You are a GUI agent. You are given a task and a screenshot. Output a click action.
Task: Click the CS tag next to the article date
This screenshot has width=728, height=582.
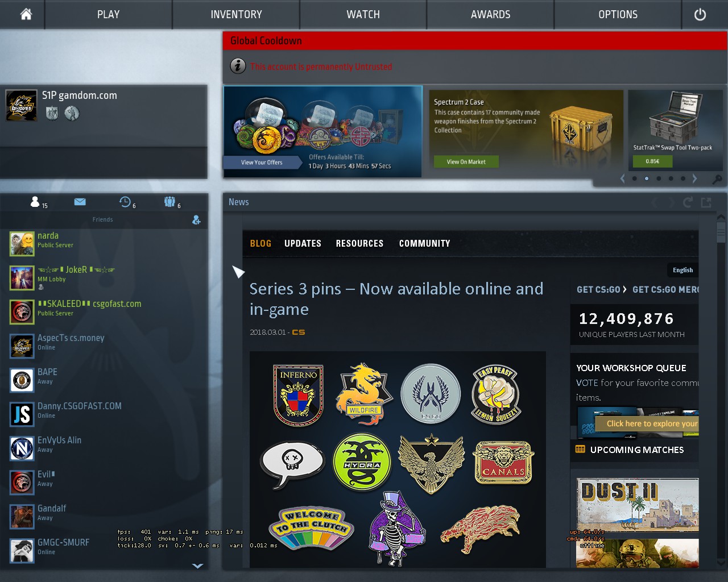(299, 332)
